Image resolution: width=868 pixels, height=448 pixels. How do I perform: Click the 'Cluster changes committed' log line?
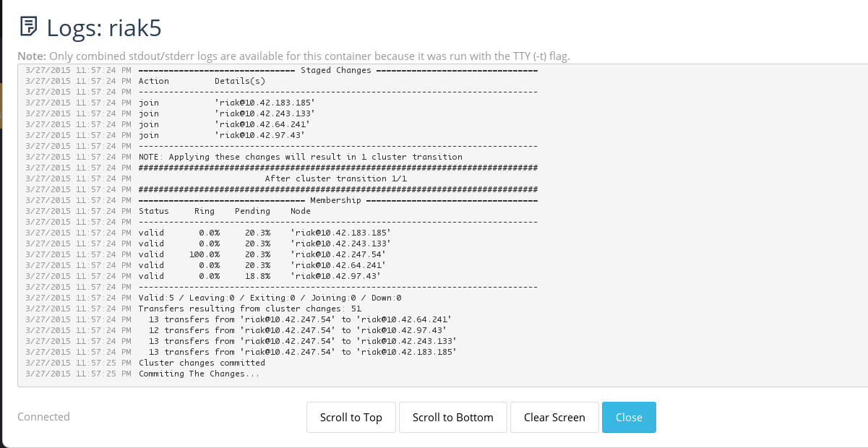(202, 363)
